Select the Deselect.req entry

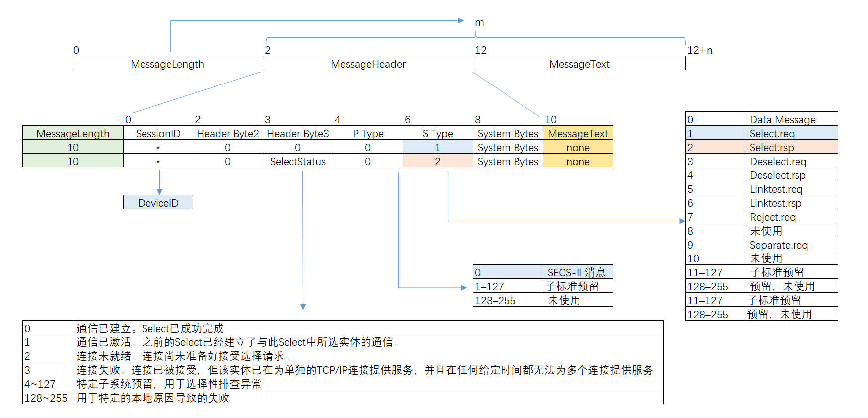coord(778,161)
